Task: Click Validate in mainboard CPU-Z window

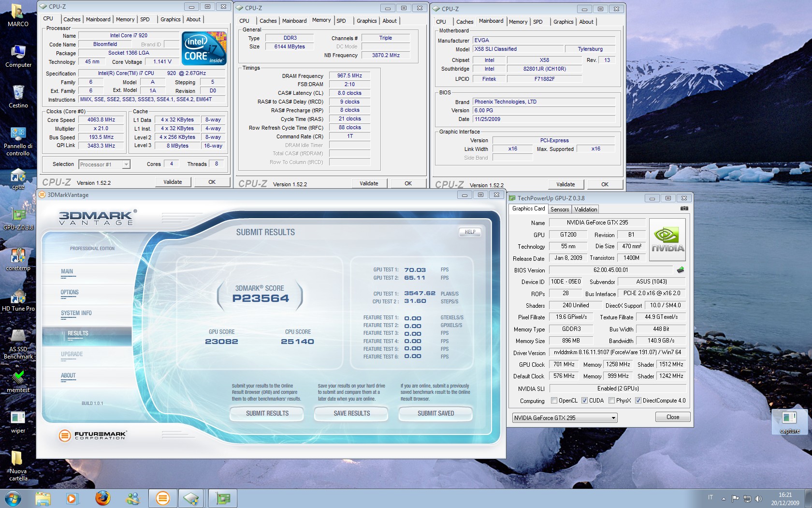Action: 565,185
